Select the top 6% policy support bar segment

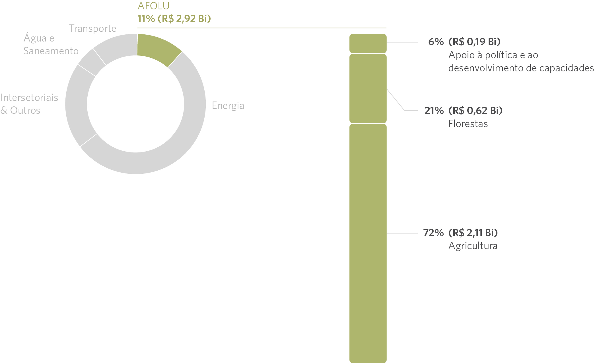coord(368,44)
